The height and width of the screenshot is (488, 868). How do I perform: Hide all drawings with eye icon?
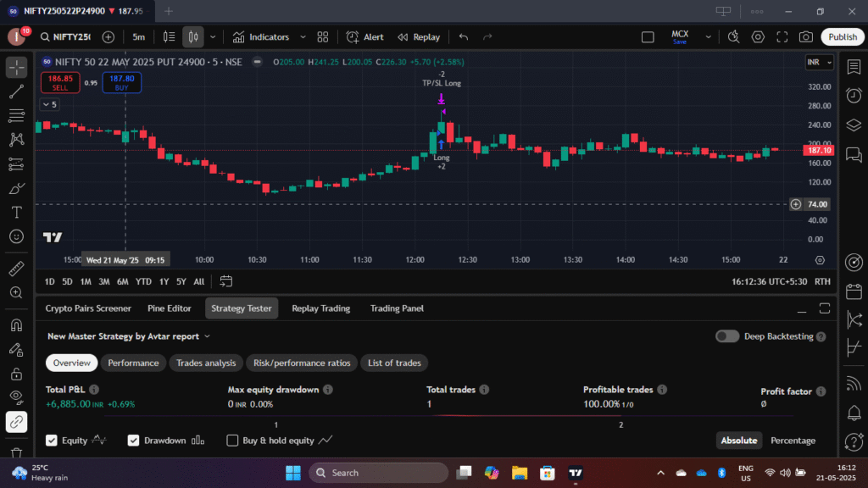[17, 398]
